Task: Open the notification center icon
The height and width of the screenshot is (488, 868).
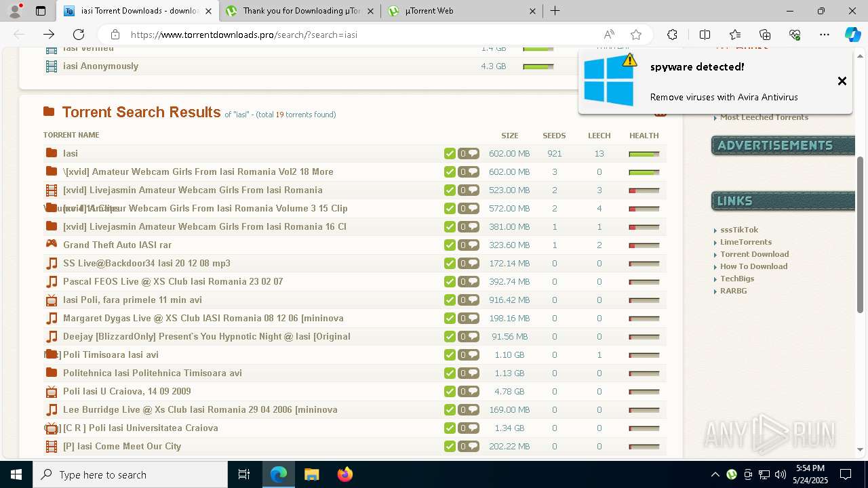Action: click(846, 474)
